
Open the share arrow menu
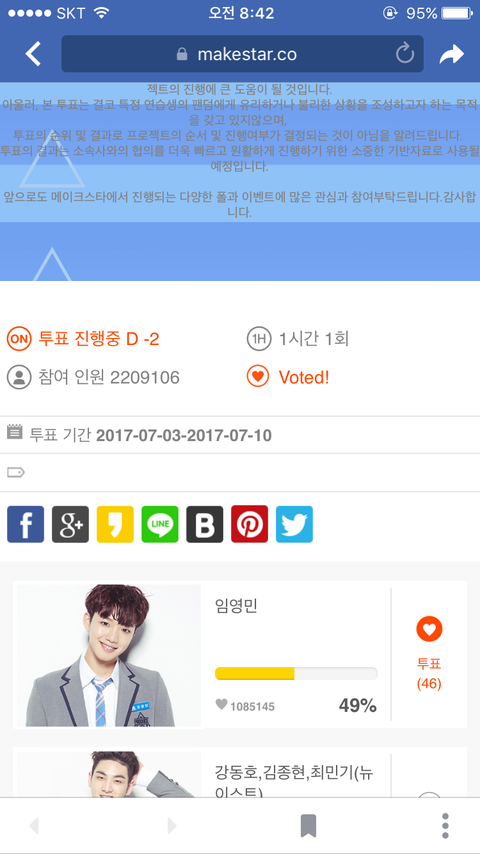[x=451, y=54]
